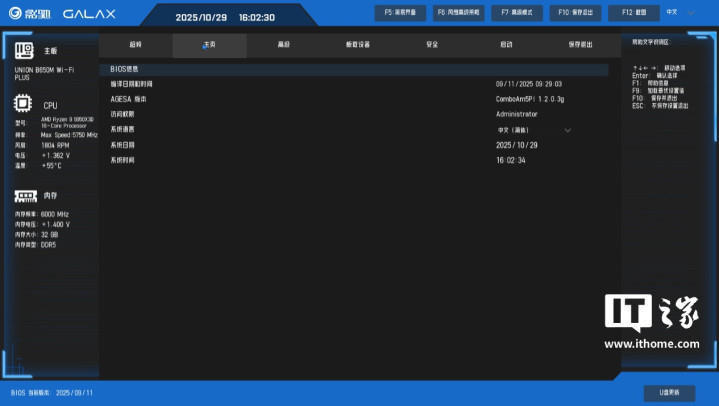The width and height of the screenshot is (719, 406).
Task: Click the Max Speed 5750 MHz value
Action: click(x=69, y=135)
